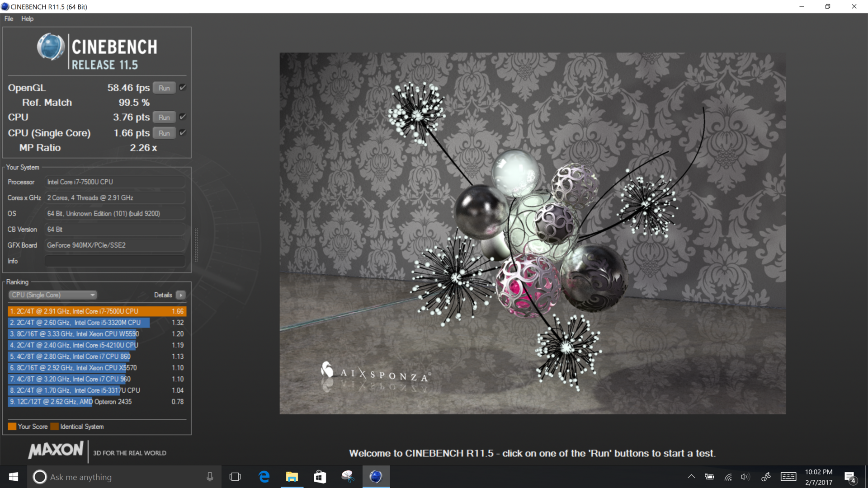Open the Help menu

pyautogui.click(x=27, y=19)
